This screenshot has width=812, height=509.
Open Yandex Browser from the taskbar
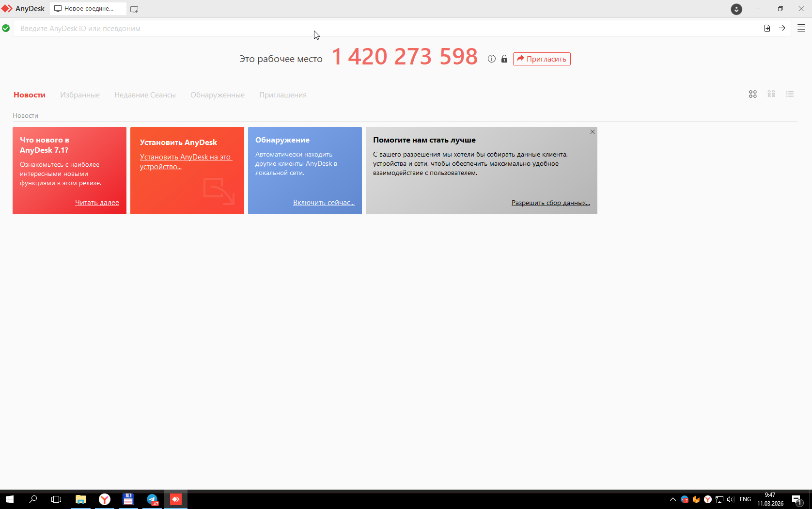(105, 499)
